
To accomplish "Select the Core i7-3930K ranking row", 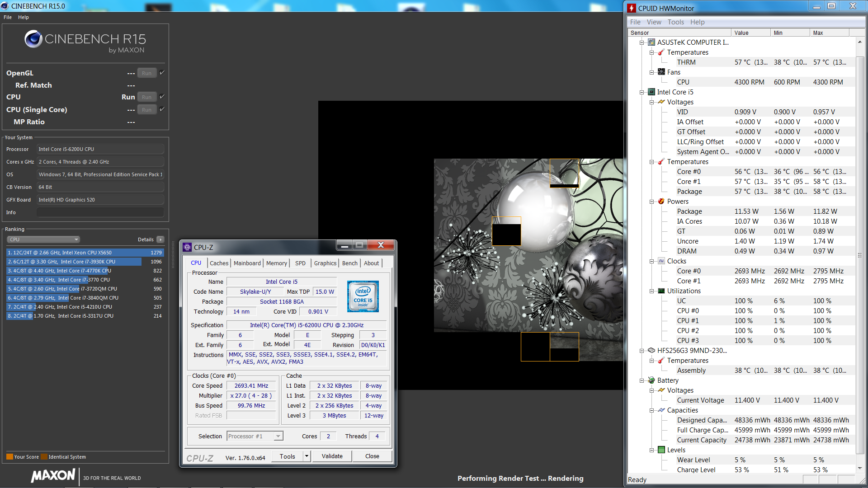I will coord(85,262).
